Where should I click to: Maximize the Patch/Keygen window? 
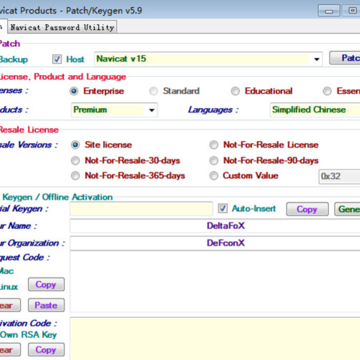pyautogui.click(x=351, y=11)
